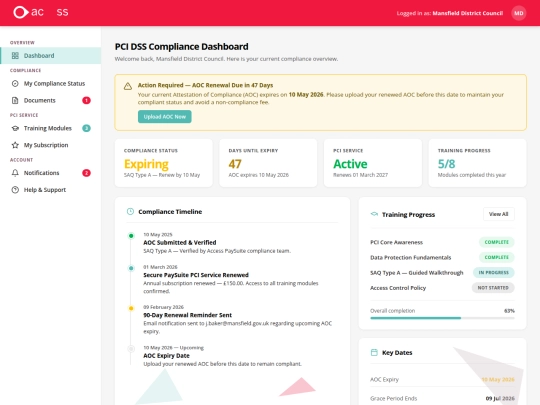This screenshot has height=405, width=540.
Task: Click the red badge on Documents
Action: tap(86, 100)
